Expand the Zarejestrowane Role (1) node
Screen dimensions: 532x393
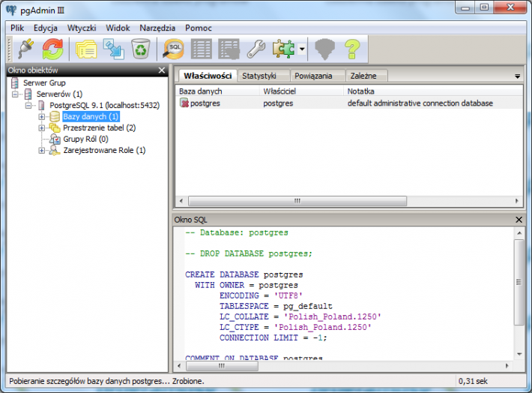[x=41, y=151]
